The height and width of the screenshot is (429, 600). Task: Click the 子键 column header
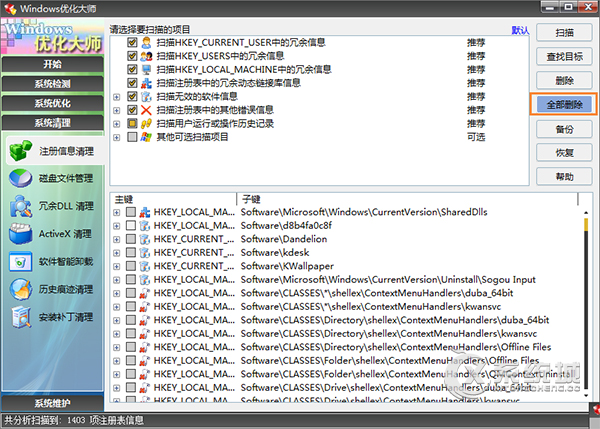pyautogui.click(x=408, y=199)
